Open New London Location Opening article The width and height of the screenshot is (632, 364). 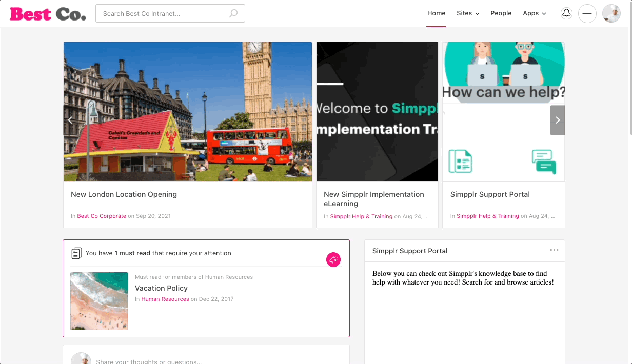coord(124,194)
